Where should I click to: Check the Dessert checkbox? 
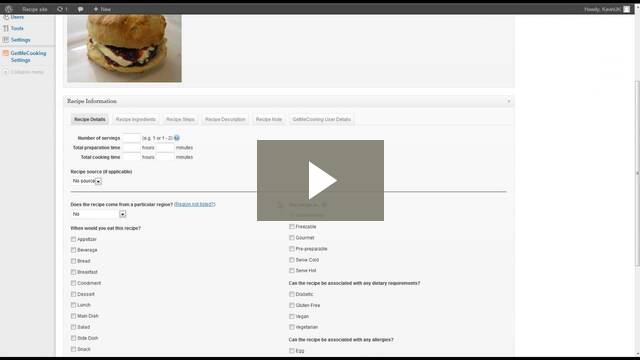[x=73, y=294]
